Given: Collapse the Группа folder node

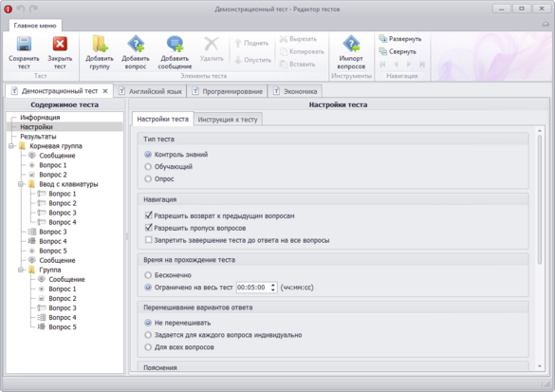Looking at the screenshot, I should [x=21, y=270].
